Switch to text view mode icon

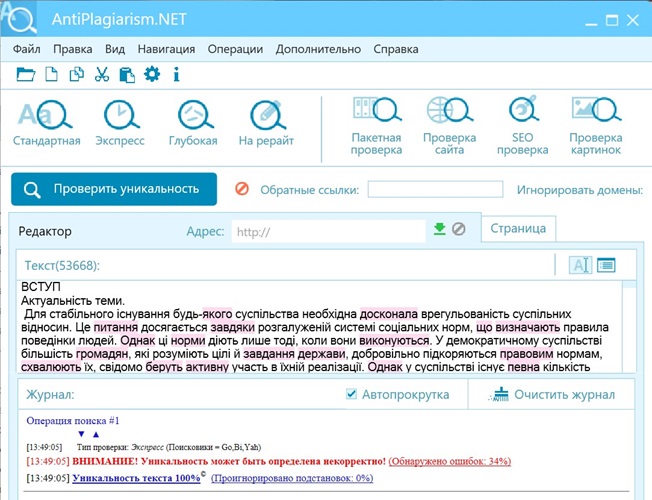[580, 265]
